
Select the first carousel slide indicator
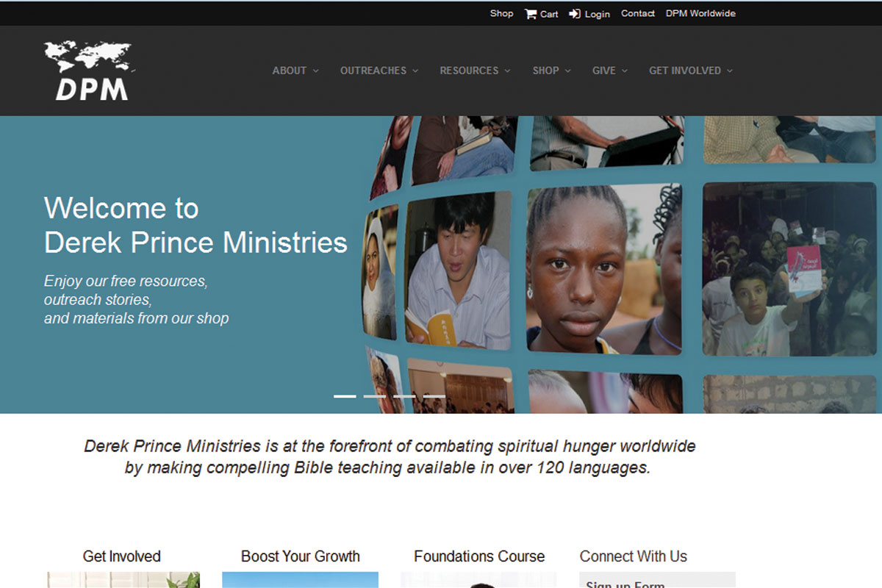point(345,396)
